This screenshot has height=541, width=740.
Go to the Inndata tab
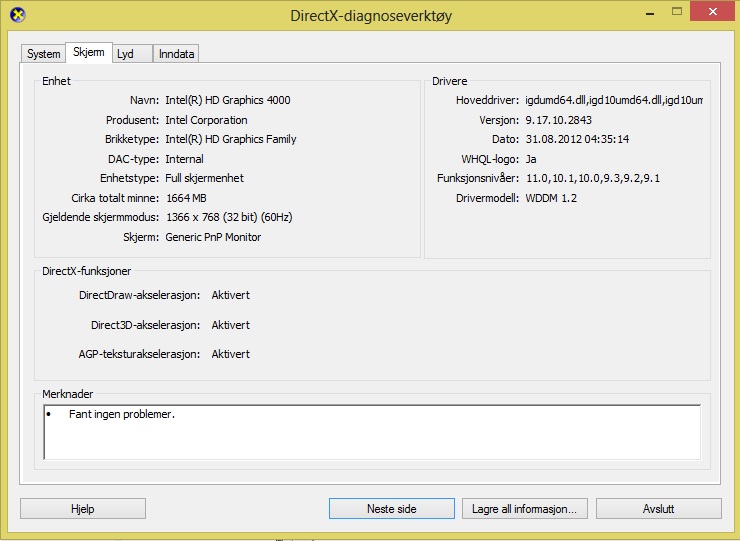click(x=177, y=54)
